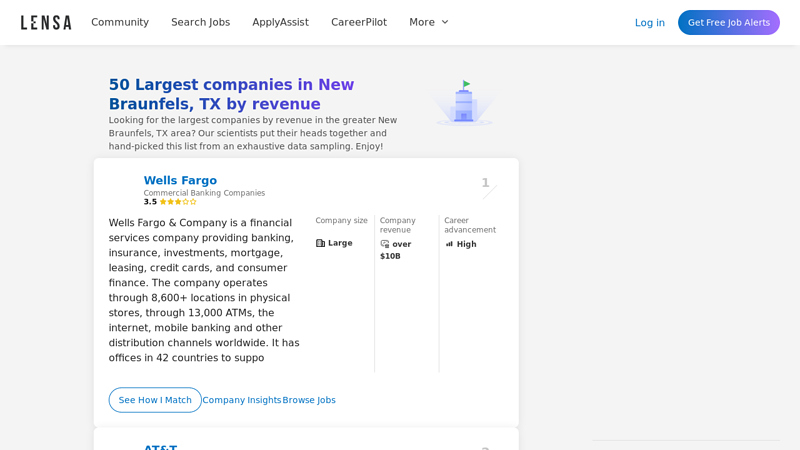Viewport: 800px width, 450px height.
Task: Click the company revenue money icon
Action: coord(385,244)
